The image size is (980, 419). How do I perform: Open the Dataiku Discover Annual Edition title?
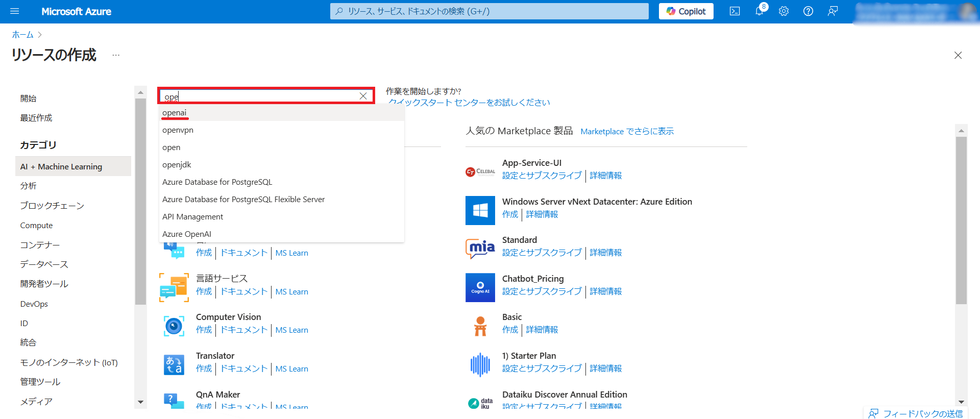[565, 395]
